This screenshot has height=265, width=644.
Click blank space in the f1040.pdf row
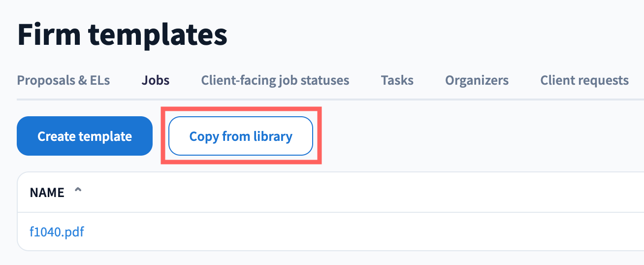[345, 232]
